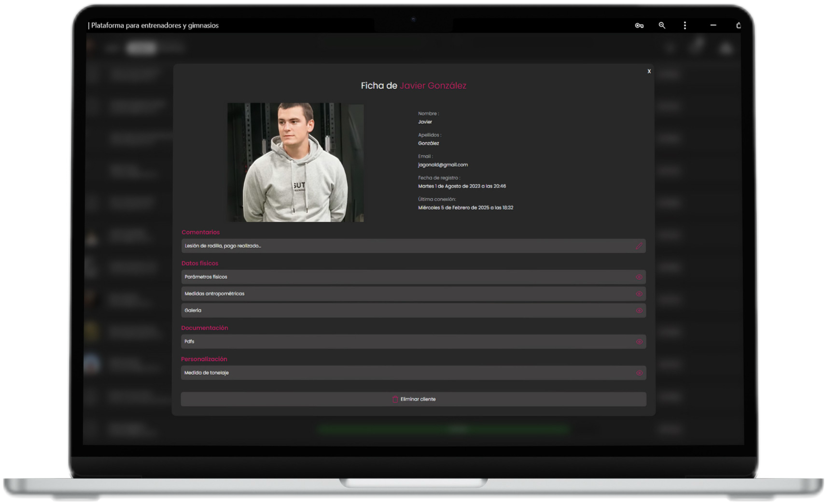Viewport: 827px width, 504px height.
Task: Open the Medidas antropométricas row
Action: point(413,294)
